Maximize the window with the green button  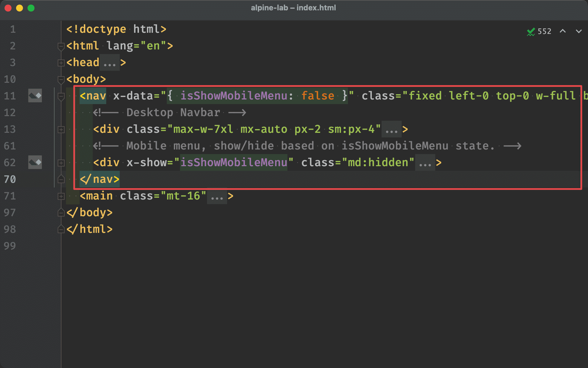(31, 8)
